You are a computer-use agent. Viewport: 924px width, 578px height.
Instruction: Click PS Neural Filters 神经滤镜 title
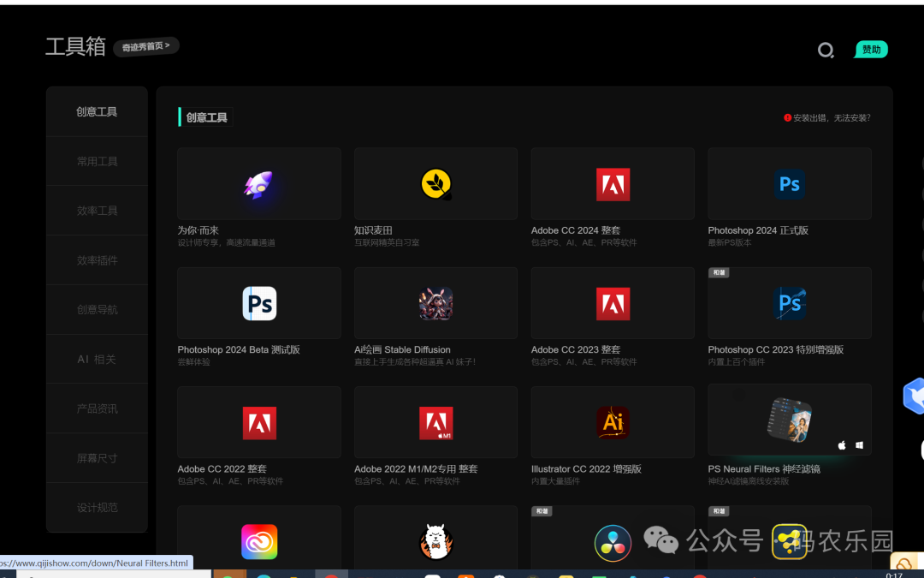point(764,469)
